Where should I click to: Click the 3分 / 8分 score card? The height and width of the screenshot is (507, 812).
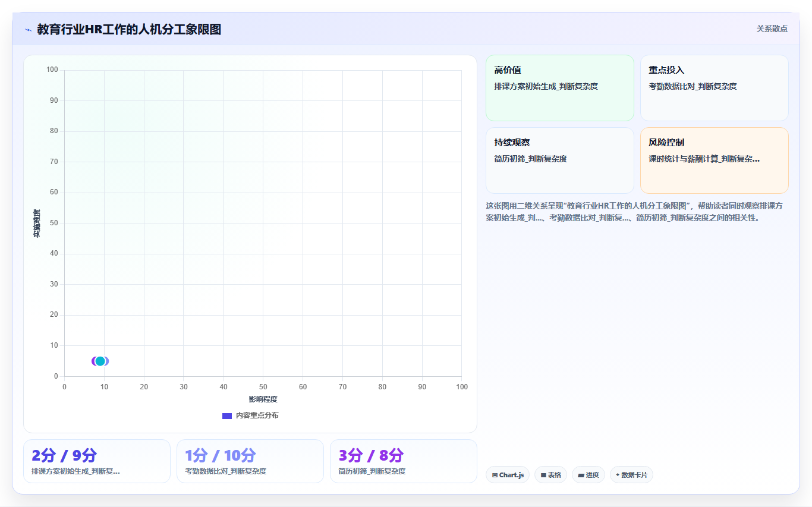click(404, 461)
